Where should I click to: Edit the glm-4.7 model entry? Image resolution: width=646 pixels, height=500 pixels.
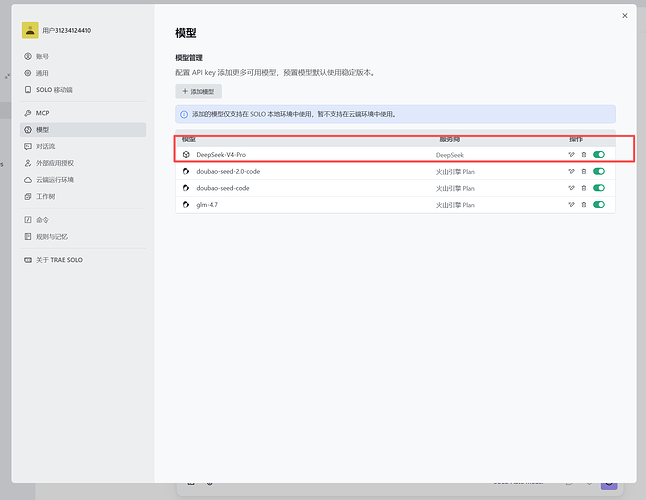click(x=571, y=205)
